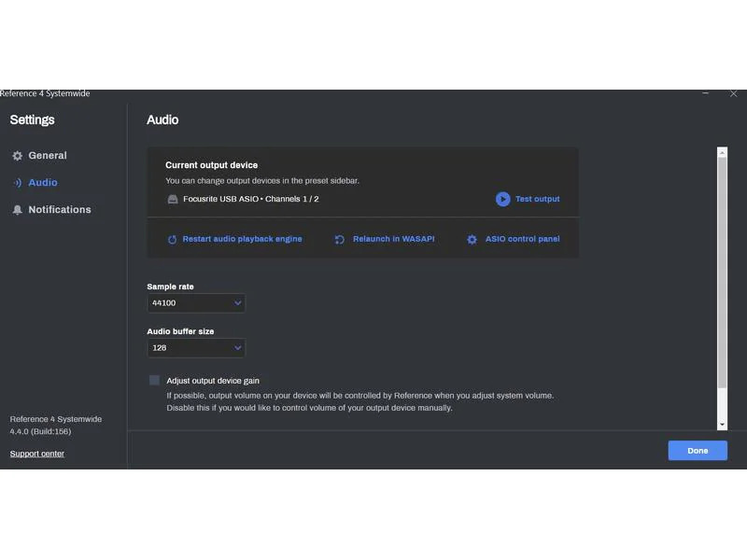This screenshot has height=560, width=747.
Task: Click the Relaunch in WASAPI link
Action: [393, 239]
